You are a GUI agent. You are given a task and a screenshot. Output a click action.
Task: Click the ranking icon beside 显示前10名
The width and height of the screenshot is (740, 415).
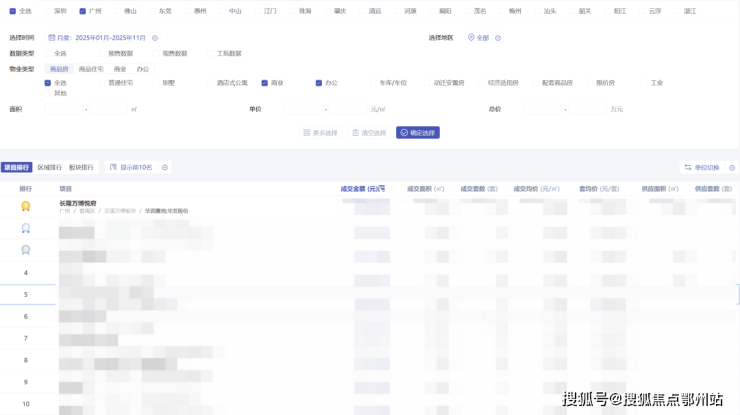click(x=113, y=167)
